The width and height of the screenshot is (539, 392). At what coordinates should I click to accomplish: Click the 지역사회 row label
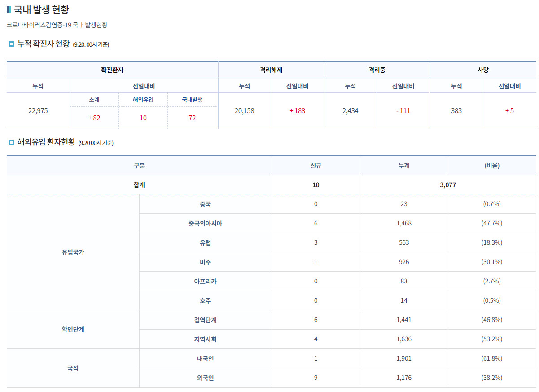coord(206,339)
